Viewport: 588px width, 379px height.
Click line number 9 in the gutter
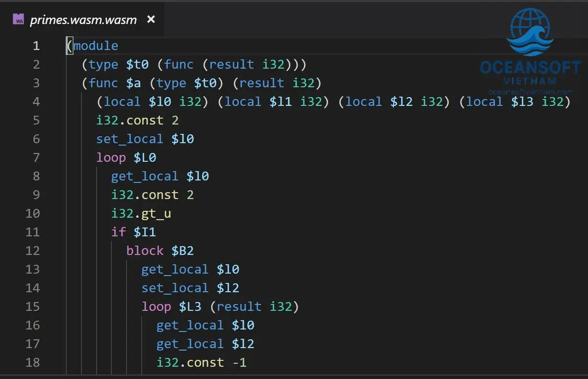tap(36, 195)
